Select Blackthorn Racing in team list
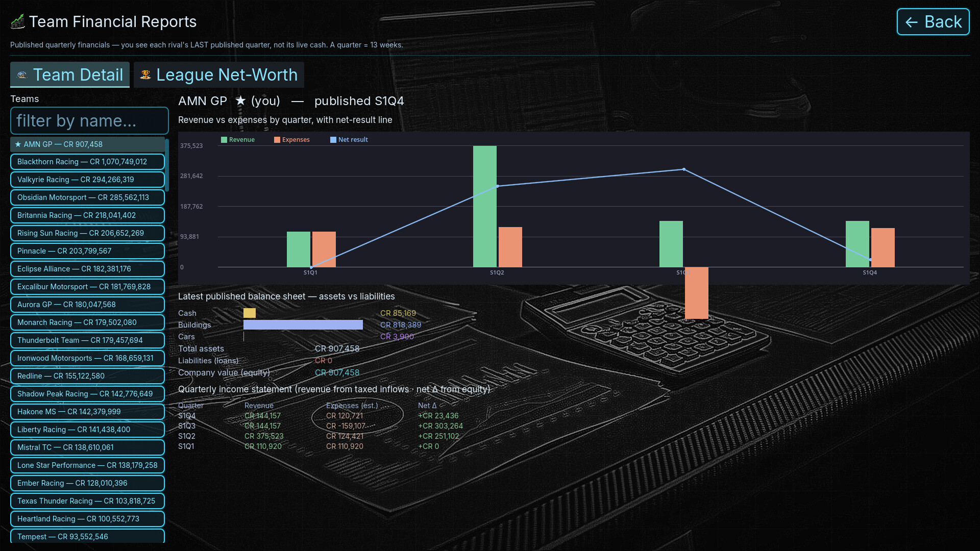This screenshot has height=551, width=980. [87, 162]
